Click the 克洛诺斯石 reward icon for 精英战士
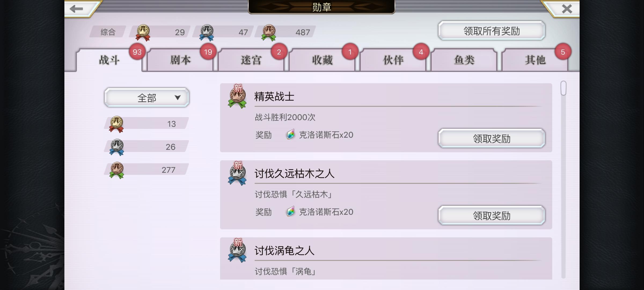This screenshot has width=644, height=290. [291, 135]
